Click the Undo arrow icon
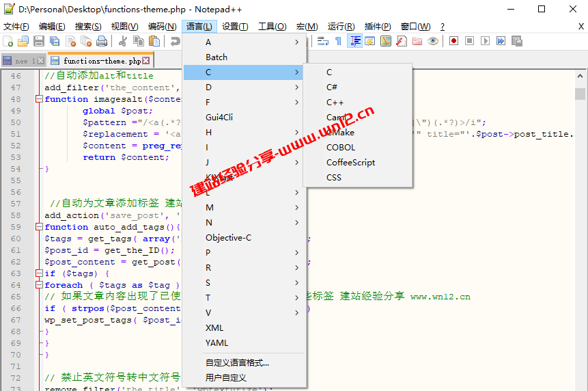Screen dimensions: 588x391 175,41
